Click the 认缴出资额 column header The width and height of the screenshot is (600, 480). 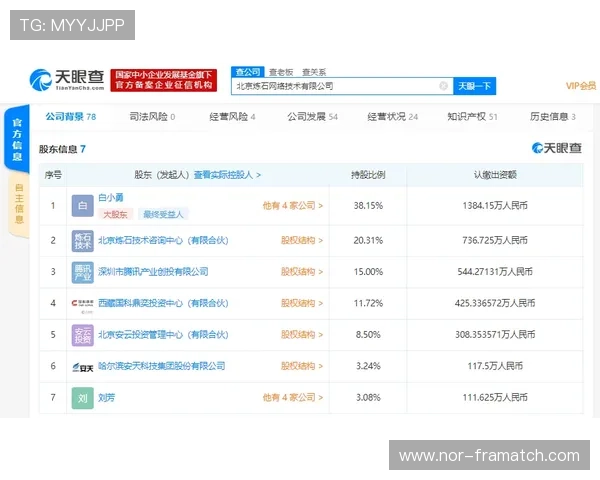(495, 175)
